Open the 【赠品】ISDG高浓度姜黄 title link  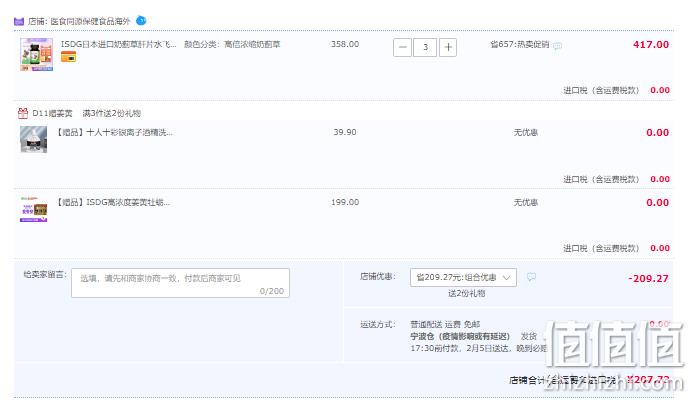pos(113,202)
